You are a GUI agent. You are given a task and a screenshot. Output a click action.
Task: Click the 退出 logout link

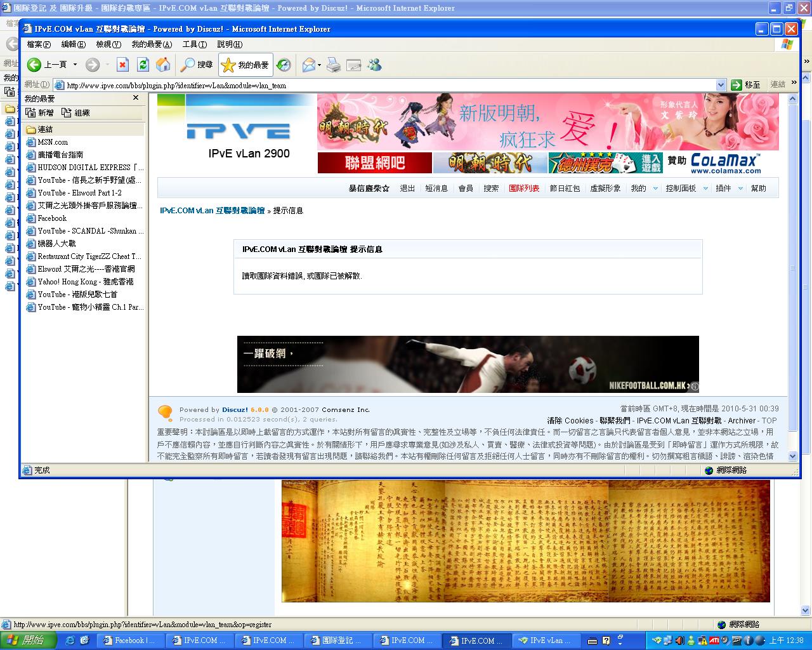tap(407, 189)
